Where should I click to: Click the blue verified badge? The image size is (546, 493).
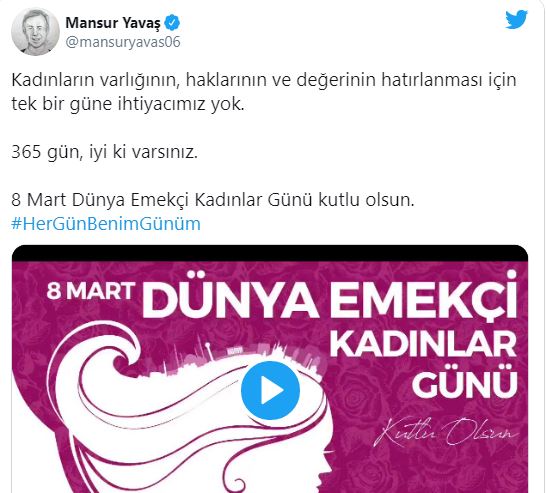click(172, 23)
